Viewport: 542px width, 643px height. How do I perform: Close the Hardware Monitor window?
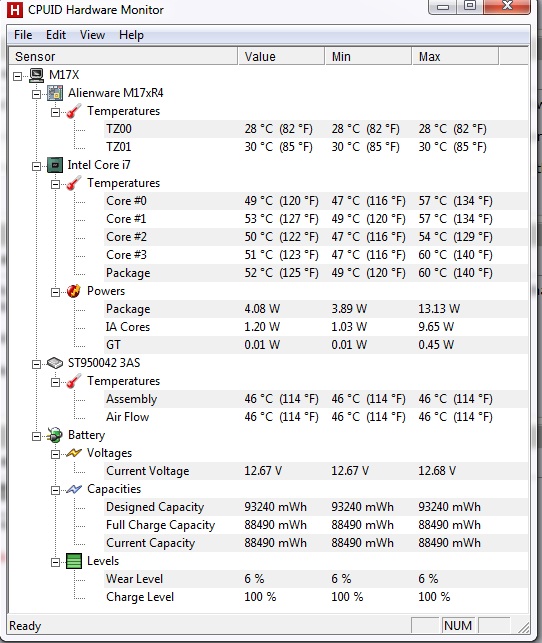[x=507, y=7]
